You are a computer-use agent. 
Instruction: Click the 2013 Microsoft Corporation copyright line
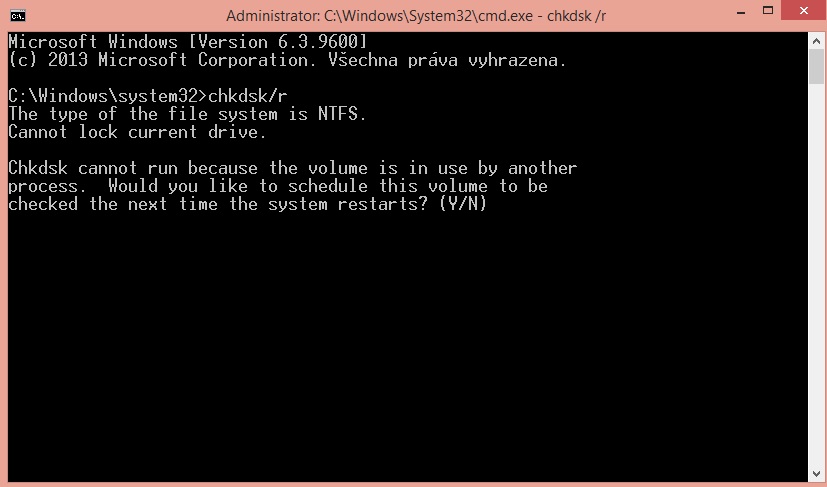coord(287,60)
